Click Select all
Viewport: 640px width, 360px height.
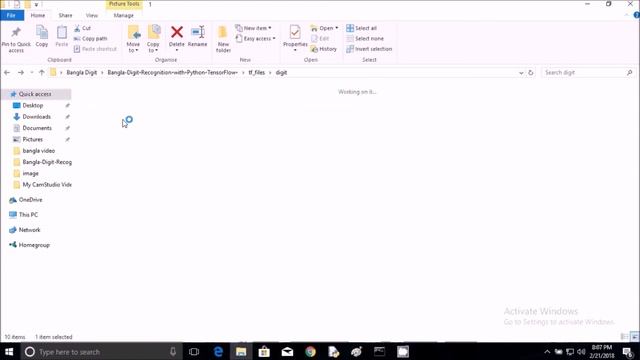[x=362, y=28]
